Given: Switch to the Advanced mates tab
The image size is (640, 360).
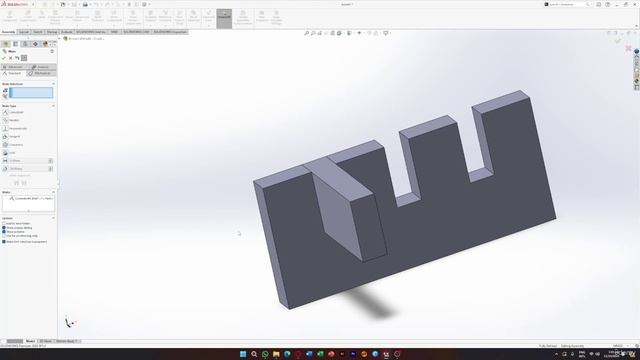Looking at the screenshot, I should (14, 67).
